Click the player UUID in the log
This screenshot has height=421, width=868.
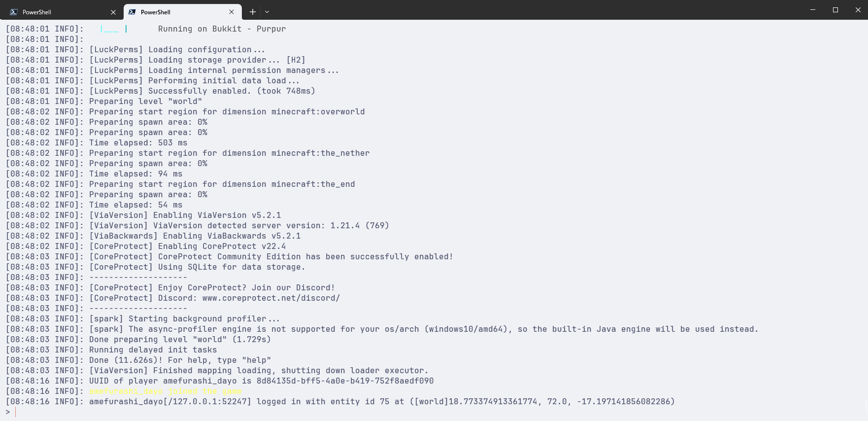point(345,381)
